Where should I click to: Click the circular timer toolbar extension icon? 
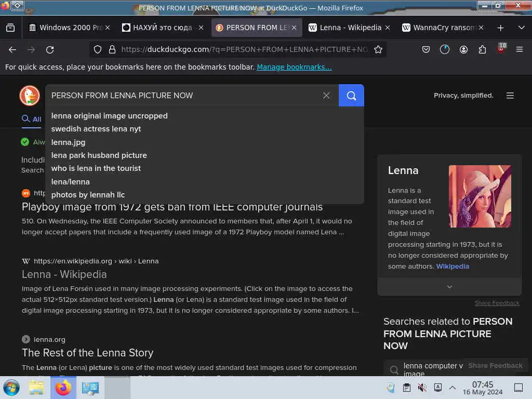coord(445,49)
